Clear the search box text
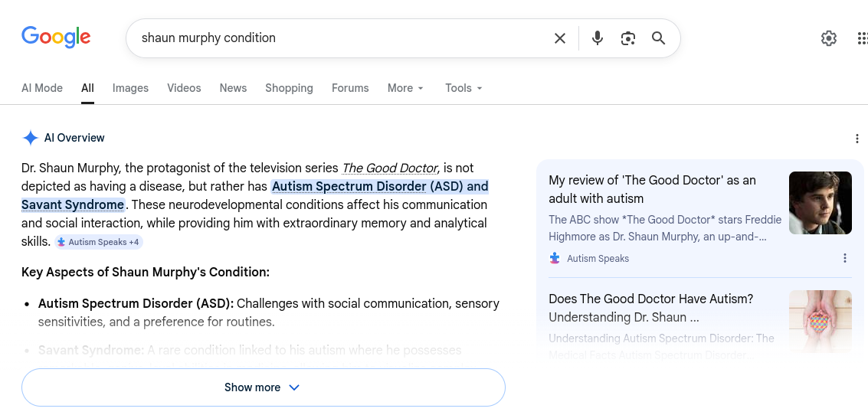This screenshot has width=868, height=415. [560, 38]
